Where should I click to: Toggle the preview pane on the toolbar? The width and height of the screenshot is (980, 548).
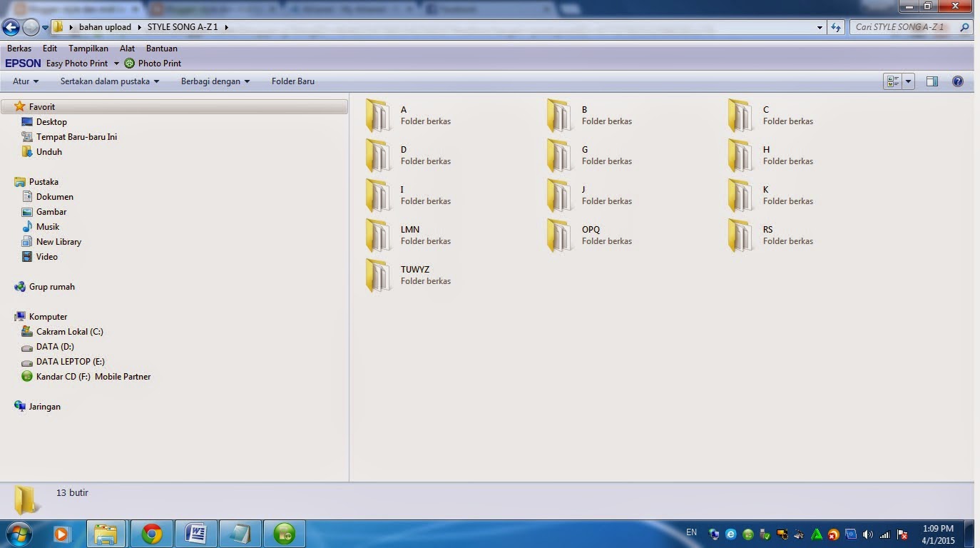pyautogui.click(x=931, y=81)
